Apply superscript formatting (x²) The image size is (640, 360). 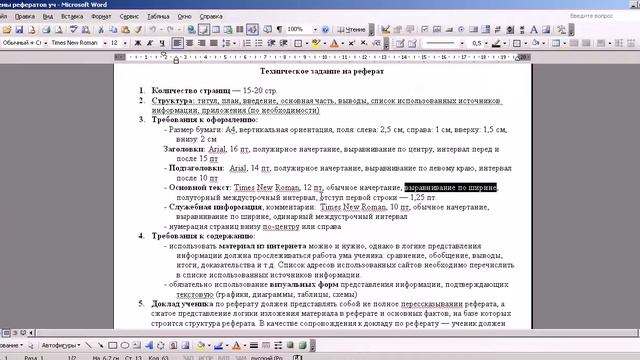pos(351,43)
